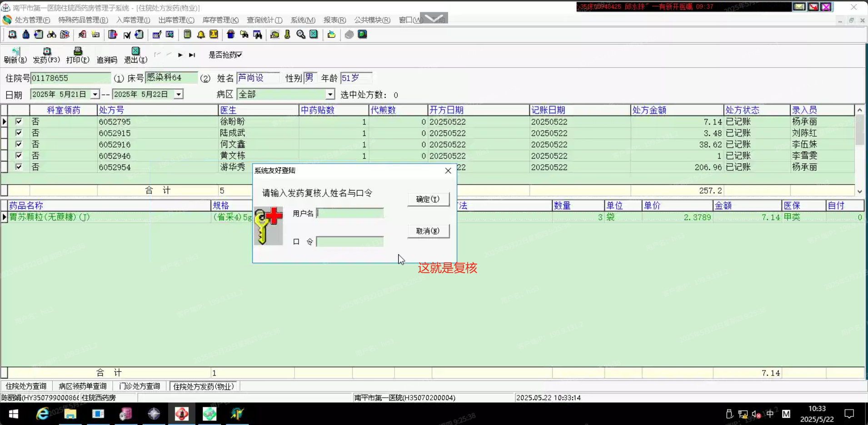Uncheck the prescription 6052915 row checkbox
This screenshot has width=868, height=425.
[x=19, y=133]
